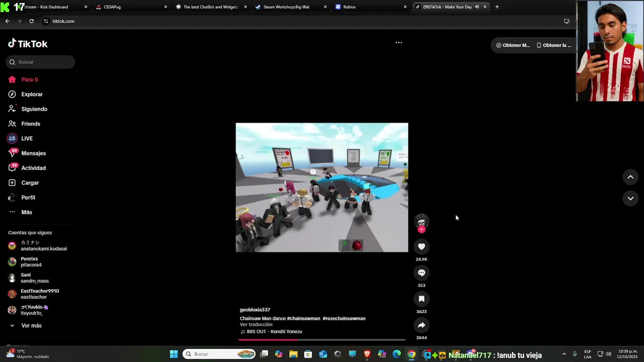
Task: Open File Explorer from the taskbar
Action: coord(293,354)
